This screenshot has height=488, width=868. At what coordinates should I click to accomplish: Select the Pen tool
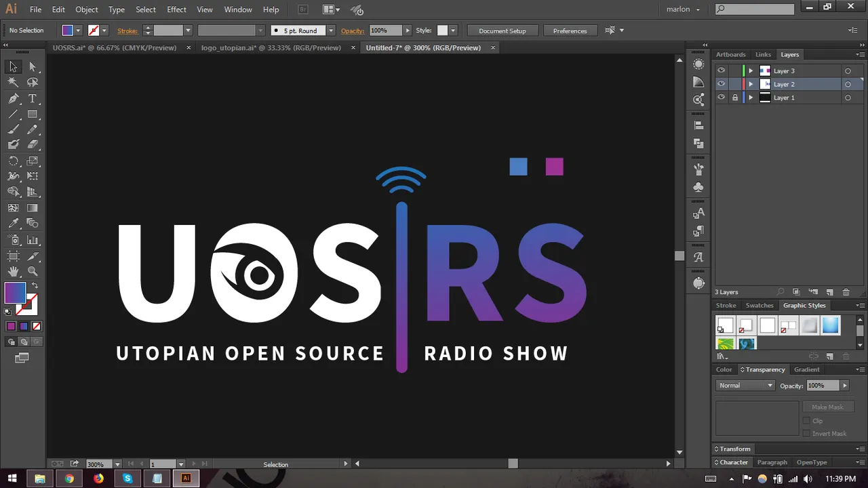tap(13, 98)
